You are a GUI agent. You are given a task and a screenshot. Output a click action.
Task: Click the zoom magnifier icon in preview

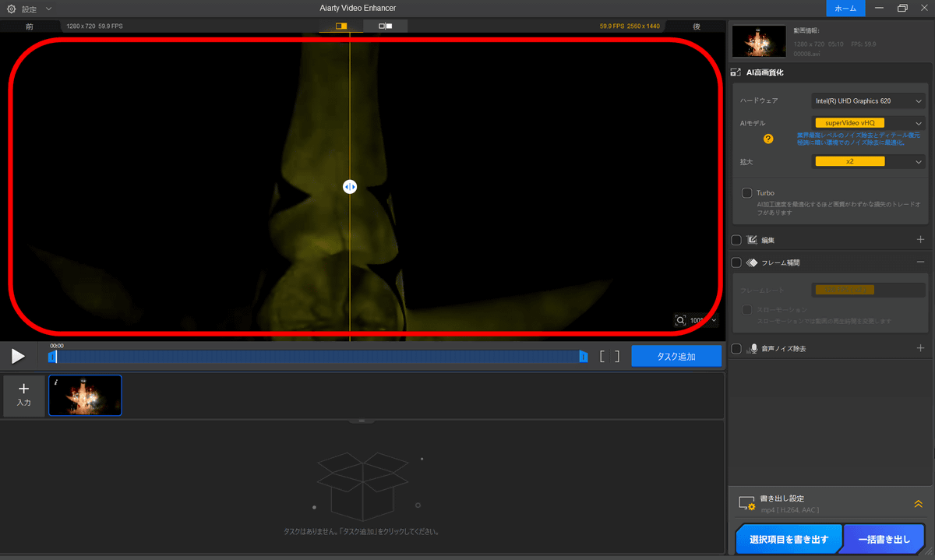pyautogui.click(x=680, y=320)
